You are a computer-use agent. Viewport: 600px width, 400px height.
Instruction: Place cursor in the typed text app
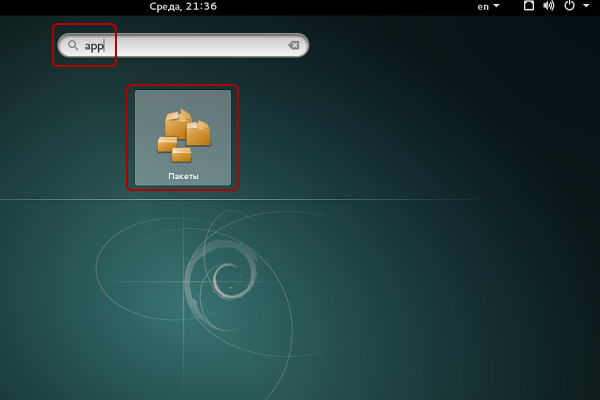pyautogui.click(x=94, y=46)
